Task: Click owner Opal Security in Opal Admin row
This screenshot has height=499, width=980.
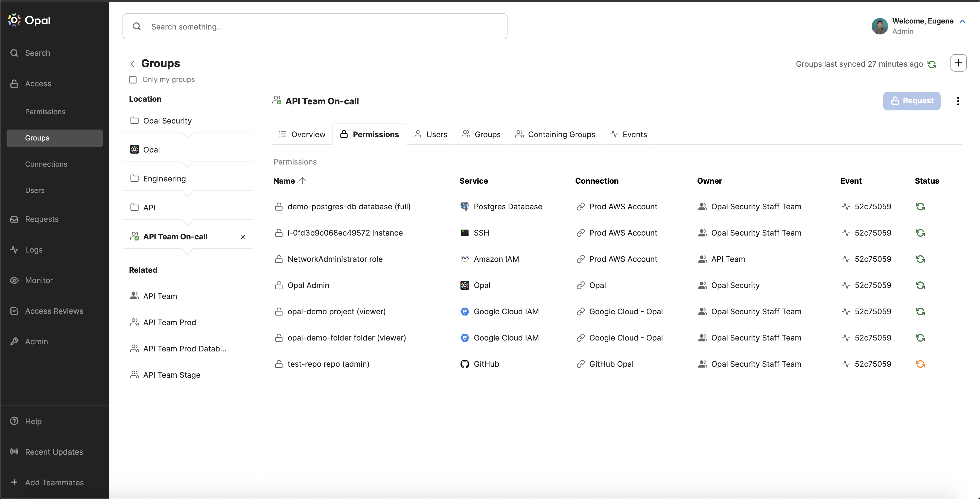Action: coord(735,285)
